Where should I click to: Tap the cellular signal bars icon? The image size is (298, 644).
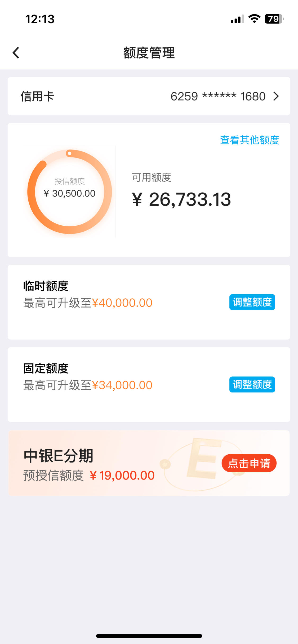237,19
